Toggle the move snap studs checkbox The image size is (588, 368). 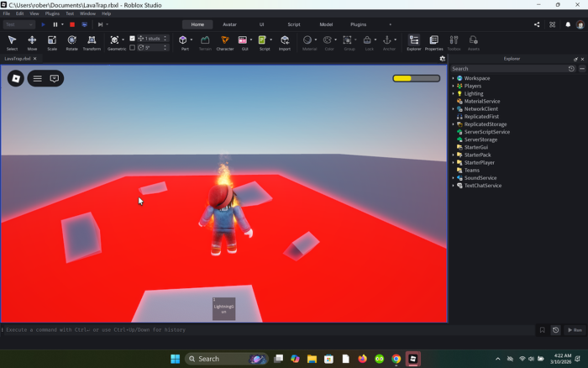(x=133, y=39)
